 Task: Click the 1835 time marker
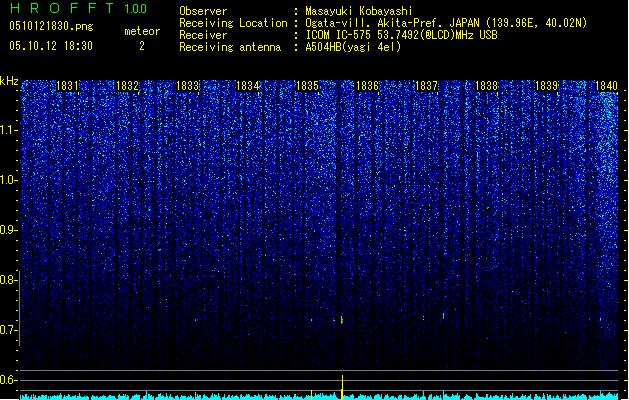[x=307, y=85]
